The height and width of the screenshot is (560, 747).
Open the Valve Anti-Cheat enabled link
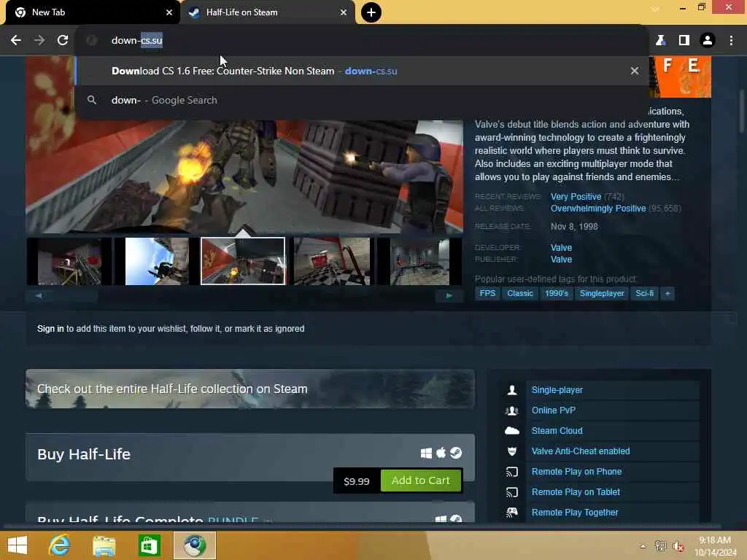(580, 451)
